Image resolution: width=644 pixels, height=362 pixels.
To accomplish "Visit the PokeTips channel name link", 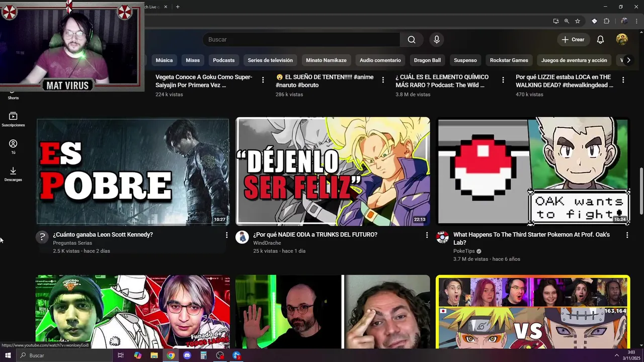I will pos(464,251).
